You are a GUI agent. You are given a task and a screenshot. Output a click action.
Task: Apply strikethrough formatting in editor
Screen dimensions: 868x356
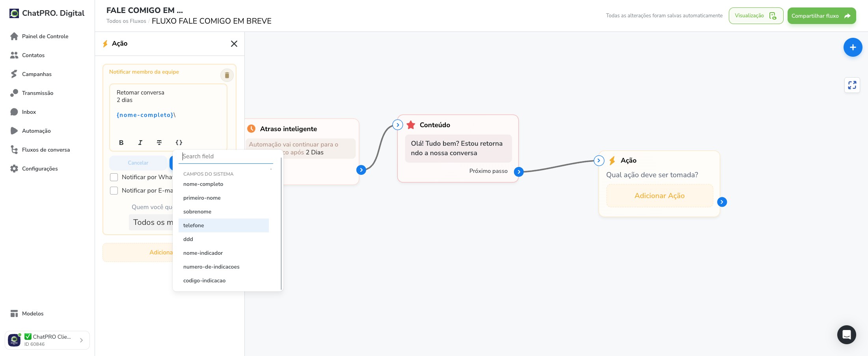pyautogui.click(x=159, y=143)
